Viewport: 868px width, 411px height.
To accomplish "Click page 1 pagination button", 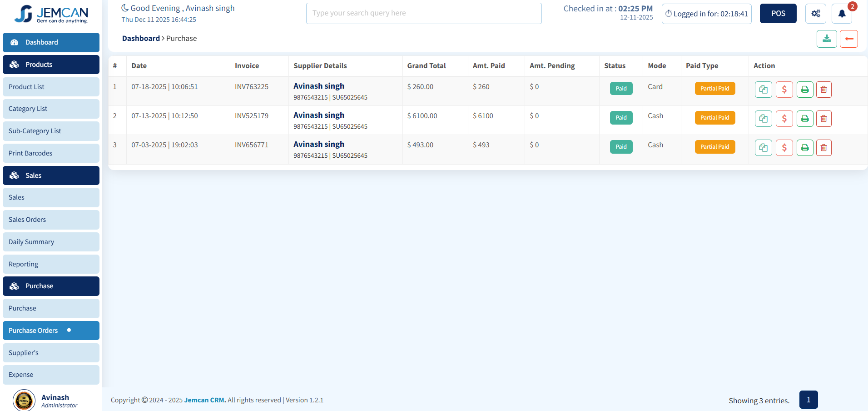I will click(x=808, y=400).
